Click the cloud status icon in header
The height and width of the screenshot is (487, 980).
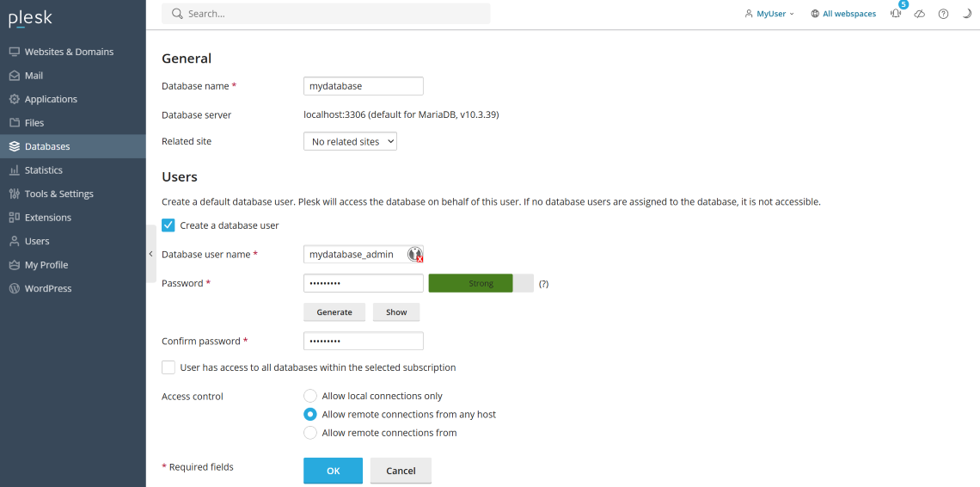pyautogui.click(x=920, y=14)
